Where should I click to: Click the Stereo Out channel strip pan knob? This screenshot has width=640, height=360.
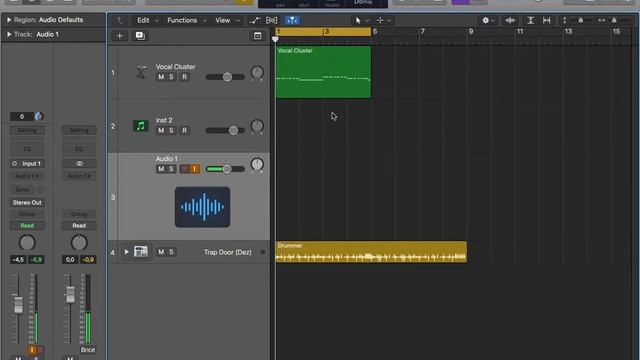coord(79,243)
